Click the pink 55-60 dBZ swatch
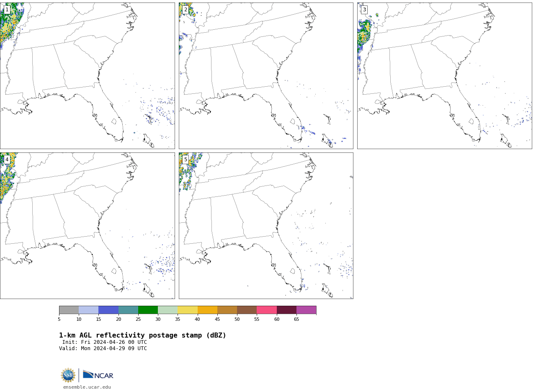536x392 pixels. tap(267, 310)
